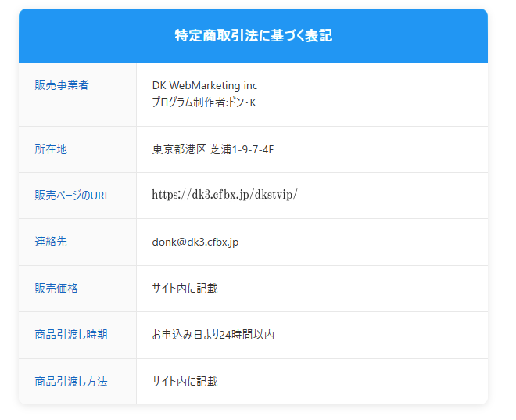This screenshot has height=420, width=516.
Task: Click the 連絡先 value cell
Action: point(312,242)
